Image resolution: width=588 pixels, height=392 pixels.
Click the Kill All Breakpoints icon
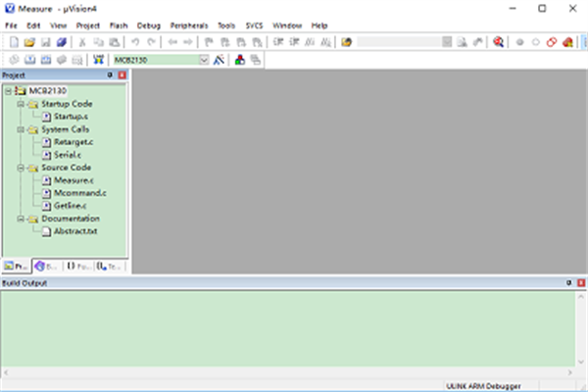567,42
